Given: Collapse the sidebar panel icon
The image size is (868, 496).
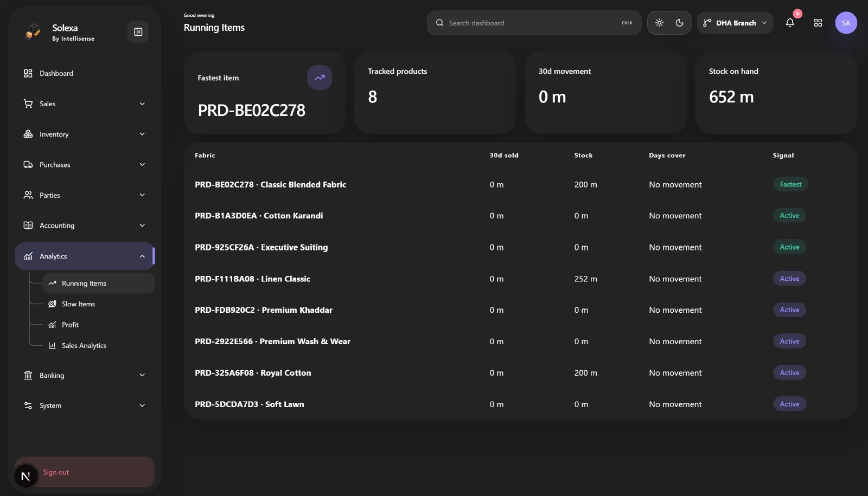Looking at the screenshot, I should point(138,32).
